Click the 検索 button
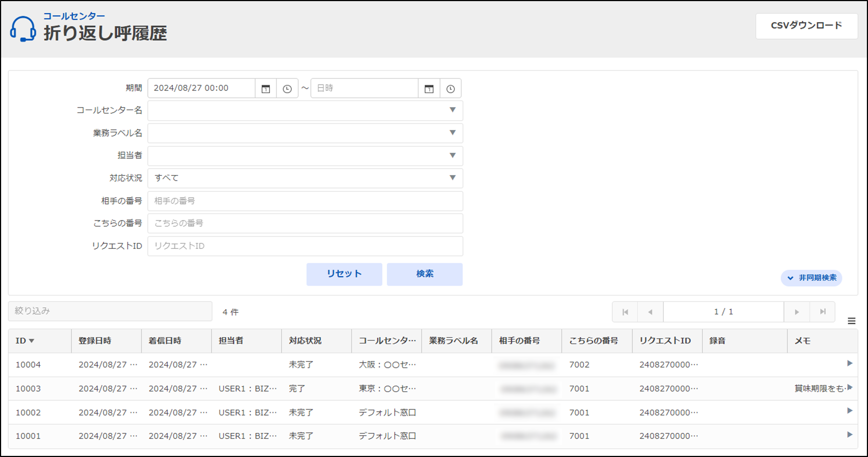The height and width of the screenshot is (457, 868). [x=425, y=274]
